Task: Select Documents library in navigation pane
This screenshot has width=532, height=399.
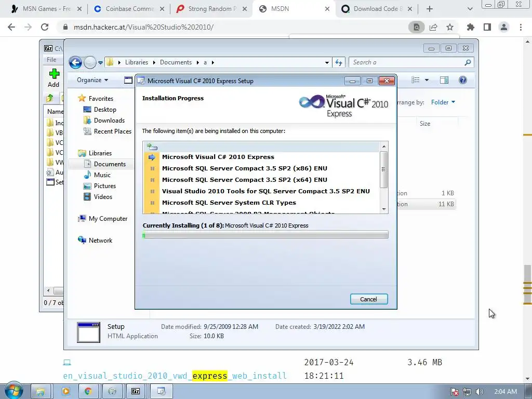Action: click(x=110, y=164)
